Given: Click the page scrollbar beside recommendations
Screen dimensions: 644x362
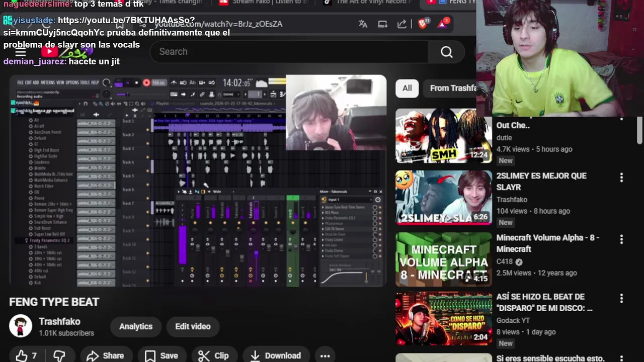Looking at the screenshot, I should point(639,130).
